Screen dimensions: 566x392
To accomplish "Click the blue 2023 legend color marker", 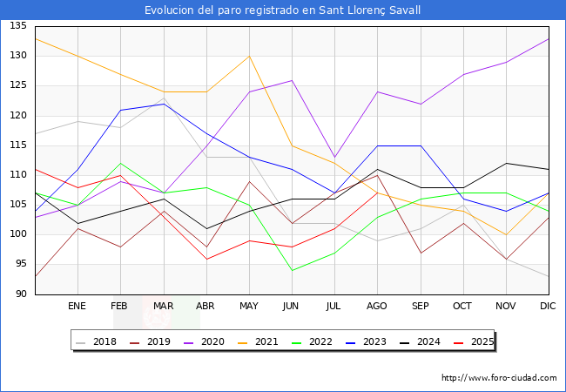I will point(351,342).
